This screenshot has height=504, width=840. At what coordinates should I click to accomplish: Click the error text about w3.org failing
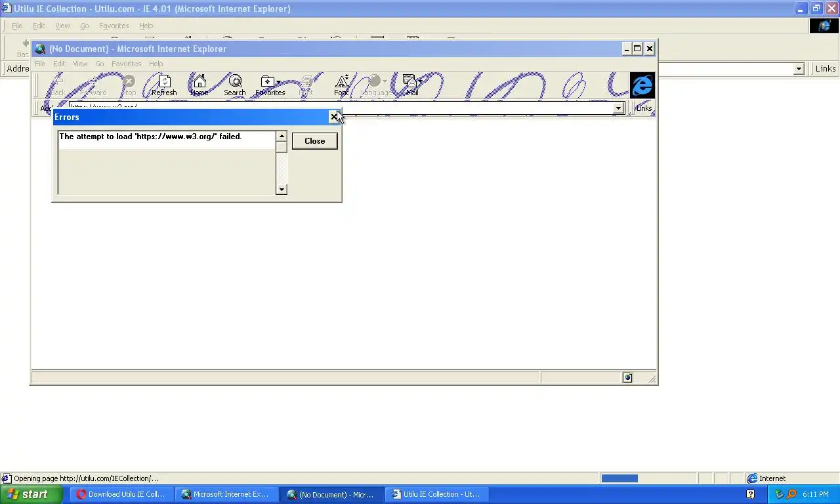(x=150, y=136)
